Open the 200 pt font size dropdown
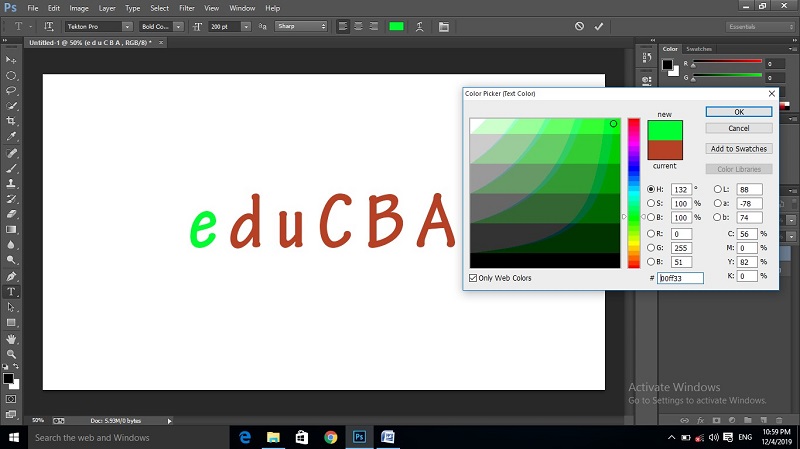Viewport: 800px width, 449px height. [x=246, y=27]
